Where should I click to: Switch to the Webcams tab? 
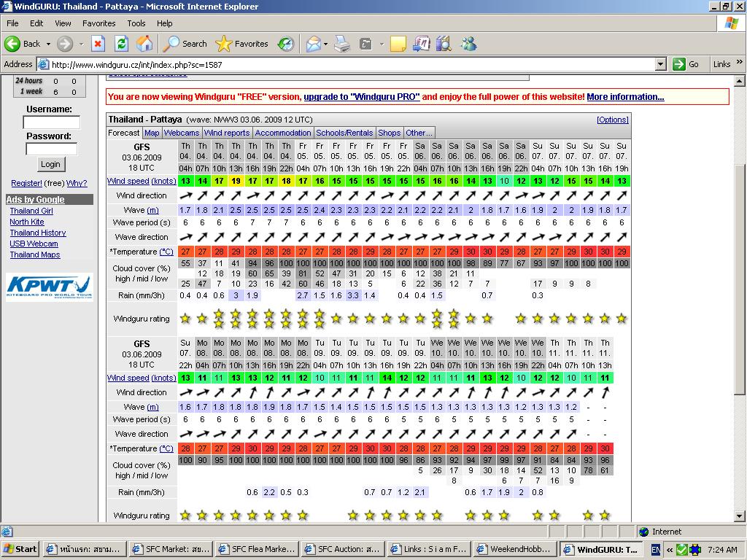pos(182,133)
